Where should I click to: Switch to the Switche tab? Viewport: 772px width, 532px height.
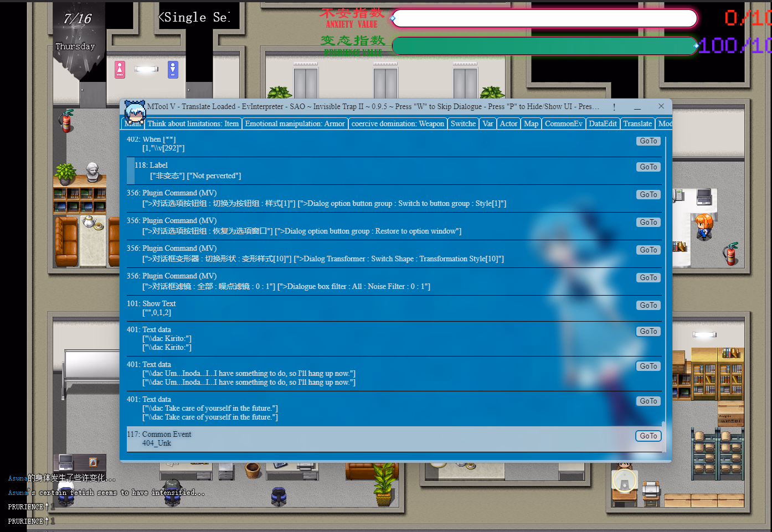[463, 124]
